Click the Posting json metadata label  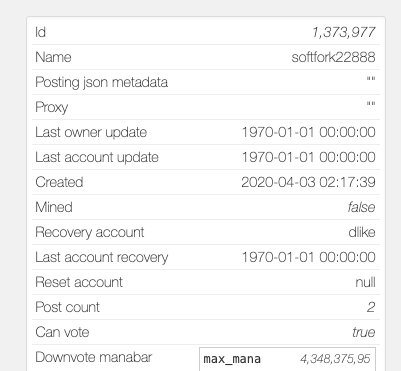(101, 82)
